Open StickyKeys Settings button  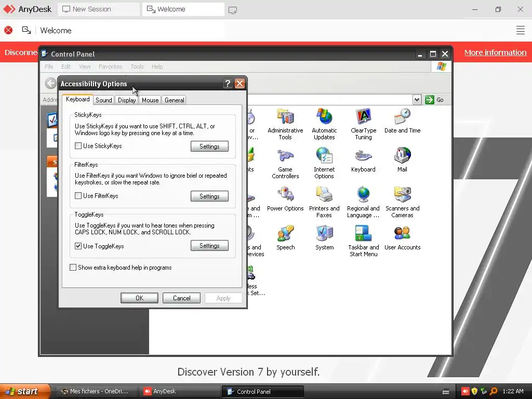tap(209, 146)
